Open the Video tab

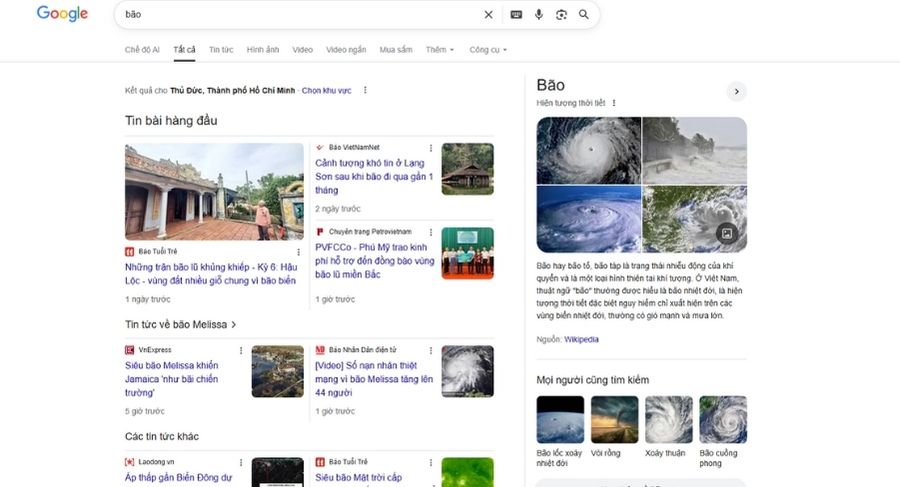302,49
